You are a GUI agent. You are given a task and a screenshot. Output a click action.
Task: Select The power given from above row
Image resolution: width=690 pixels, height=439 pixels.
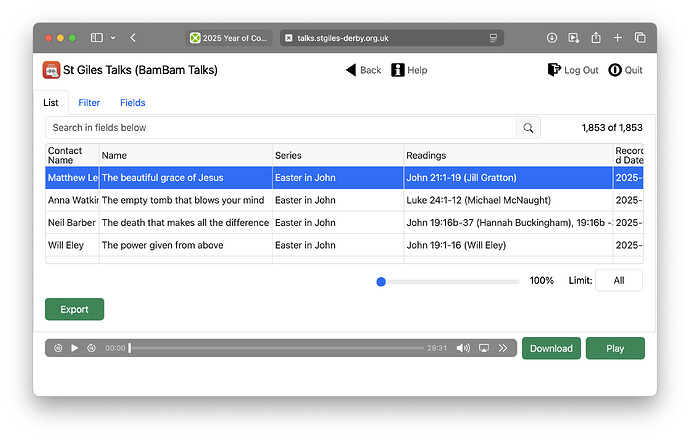(x=344, y=245)
